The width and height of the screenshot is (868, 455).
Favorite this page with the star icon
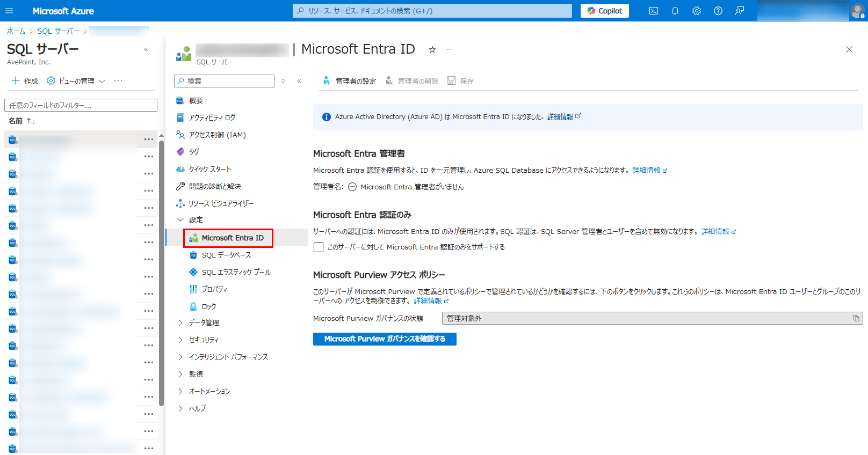(x=432, y=49)
